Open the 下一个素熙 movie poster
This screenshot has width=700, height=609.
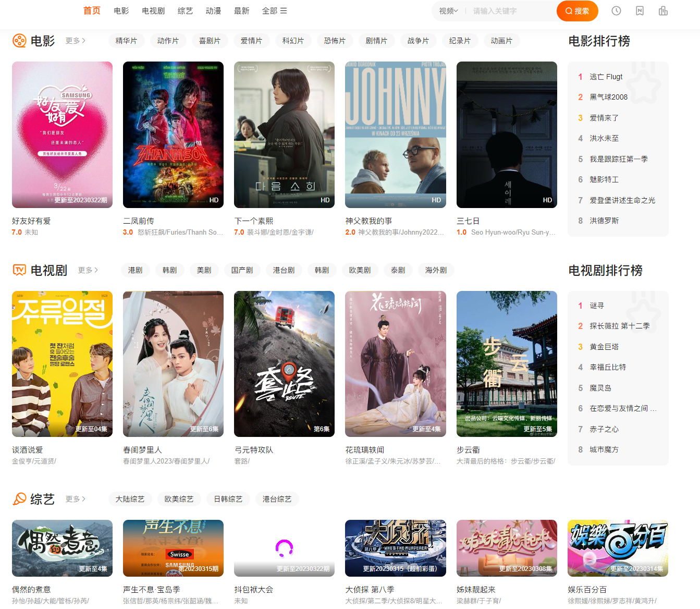pos(284,135)
